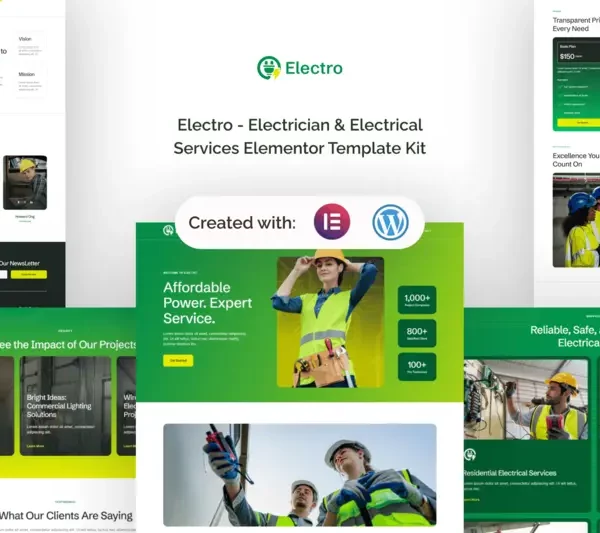Click the Vision heading text
This screenshot has height=533, width=600.
pyautogui.click(x=25, y=39)
